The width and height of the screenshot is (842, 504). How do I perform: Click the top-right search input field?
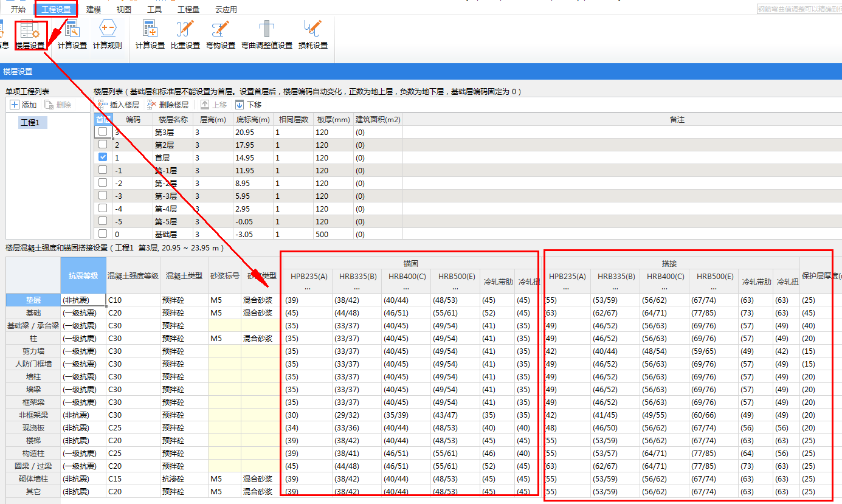click(x=799, y=9)
